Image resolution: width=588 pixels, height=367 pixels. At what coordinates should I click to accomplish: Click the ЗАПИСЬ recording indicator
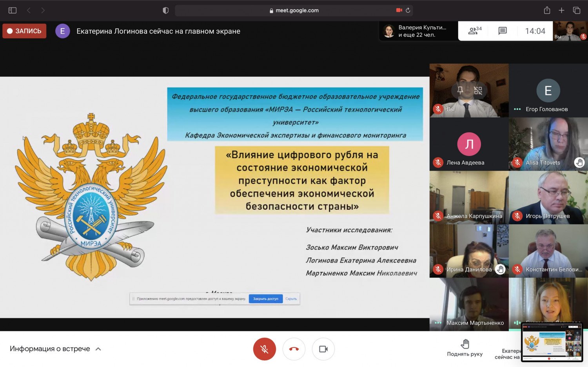24,31
